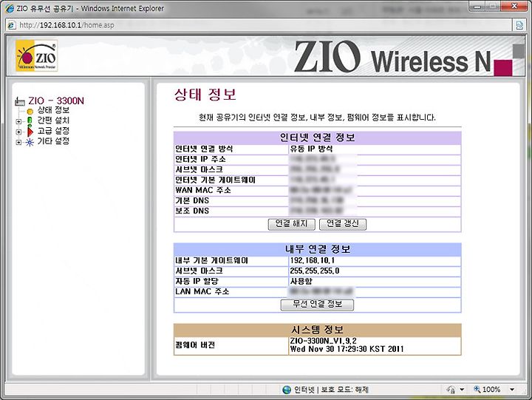Click the 내부 기본 게이트웨이 label
This screenshot has width=532, height=400.
click(212, 261)
